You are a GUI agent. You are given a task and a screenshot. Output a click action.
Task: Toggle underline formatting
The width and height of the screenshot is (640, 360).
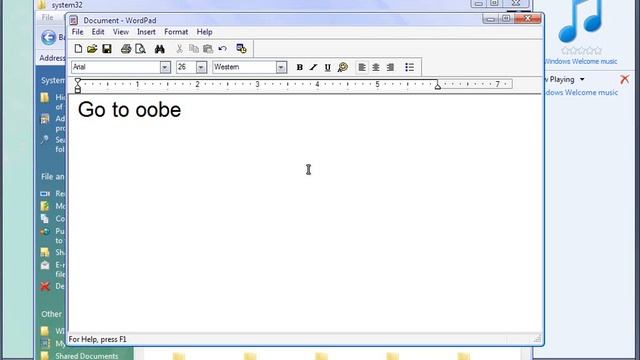click(327, 67)
